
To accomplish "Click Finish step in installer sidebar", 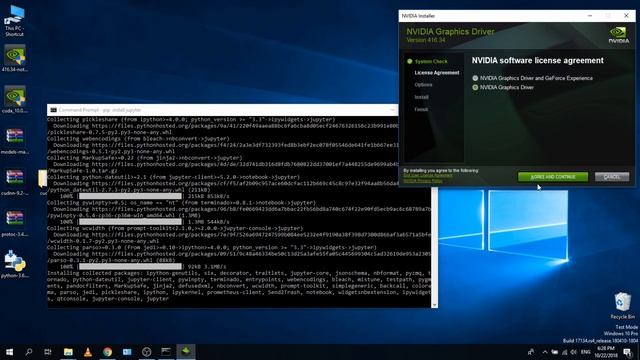I will (x=421, y=109).
